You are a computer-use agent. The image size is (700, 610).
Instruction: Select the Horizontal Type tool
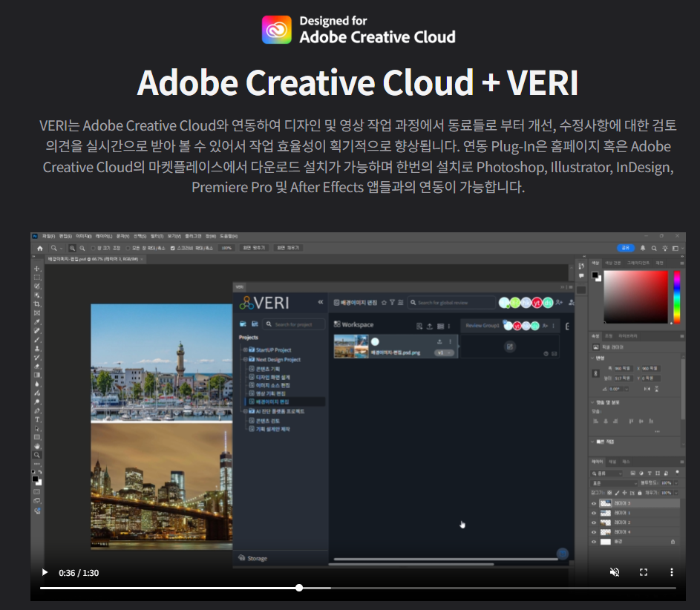point(37,419)
